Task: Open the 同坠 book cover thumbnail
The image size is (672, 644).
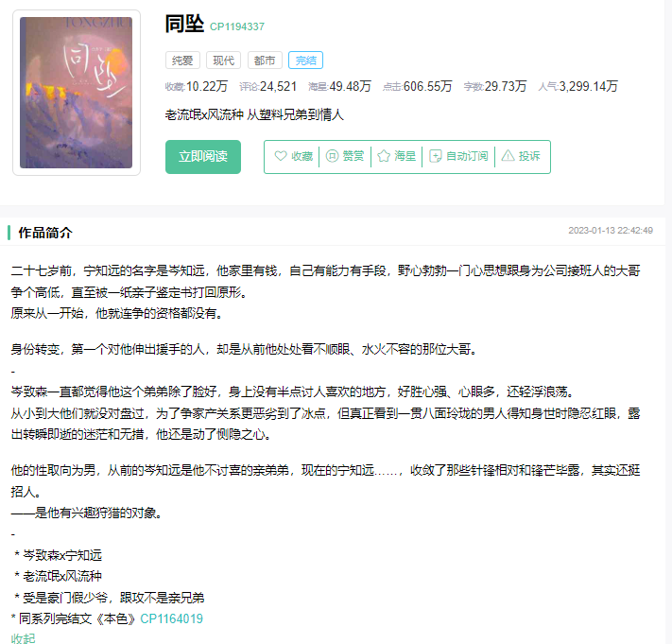Action: [x=77, y=93]
